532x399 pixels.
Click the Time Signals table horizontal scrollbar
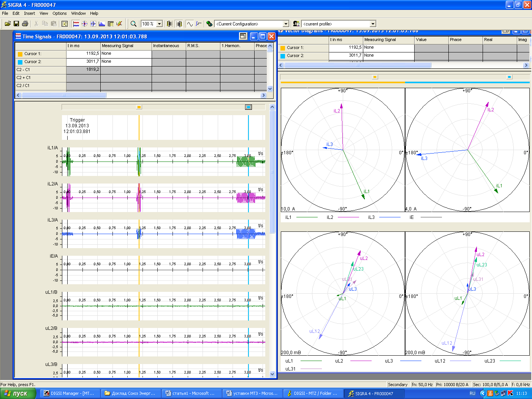tap(64, 95)
